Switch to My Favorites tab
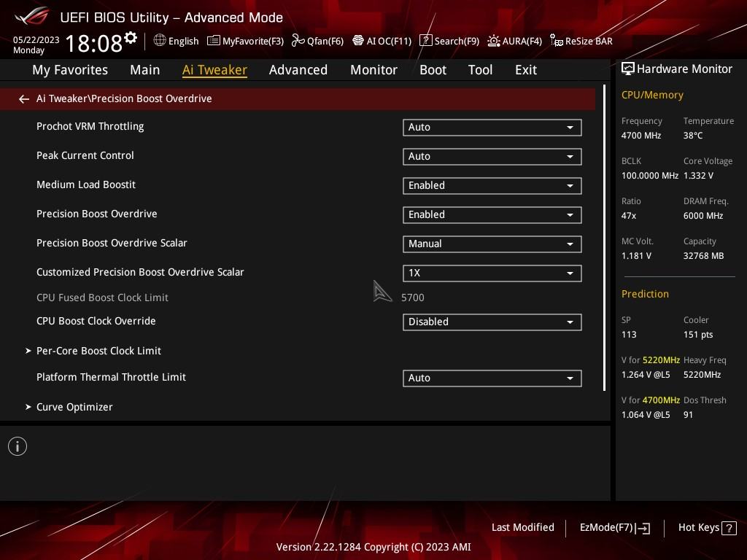 pos(70,70)
